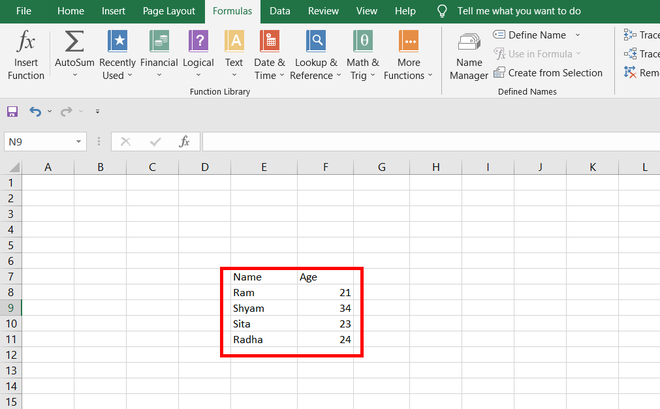
Task: Open the Logical functions list
Action: point(198,55)
